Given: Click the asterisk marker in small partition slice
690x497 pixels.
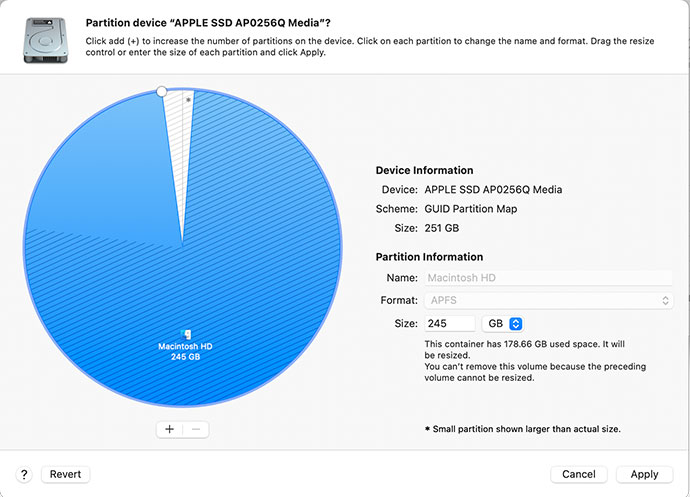Looking at the screenshot, I should tap(188, 100).
